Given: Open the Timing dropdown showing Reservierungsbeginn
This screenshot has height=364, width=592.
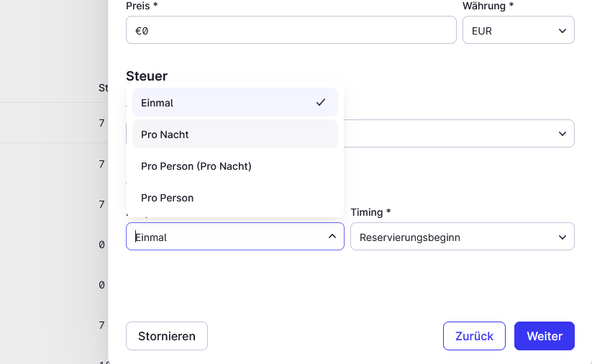Looking at the screenshot, I should [462, 237].
